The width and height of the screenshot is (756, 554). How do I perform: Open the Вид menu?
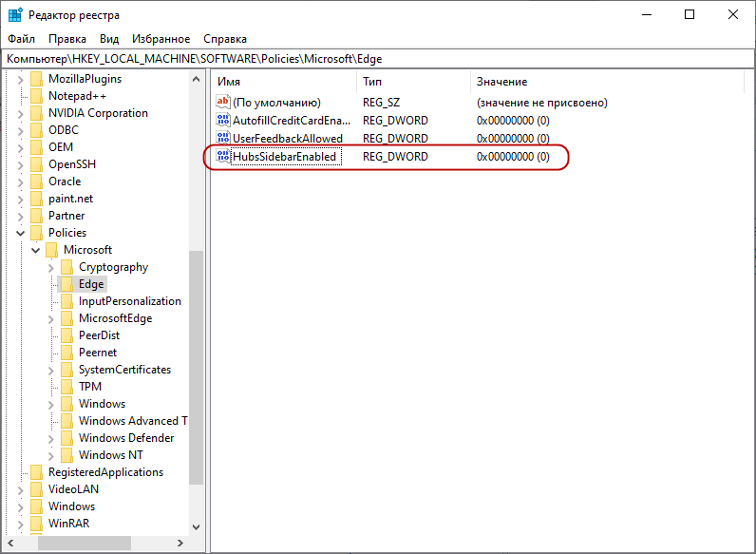[x=109, y=39]
